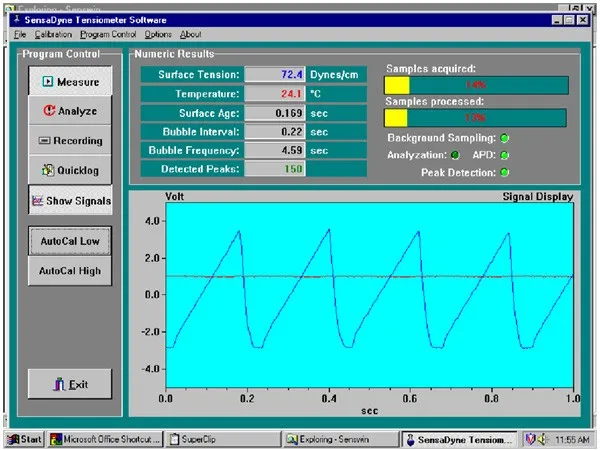Viewport: 600px width, 450px height.
Task: Click the Samples acquired progress bar
Action: point(476,85)
